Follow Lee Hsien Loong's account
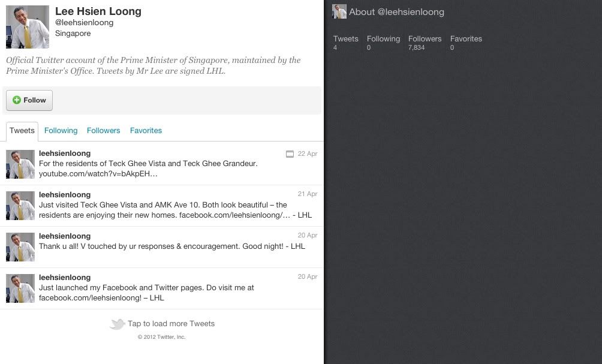 [x=29, y=100]
